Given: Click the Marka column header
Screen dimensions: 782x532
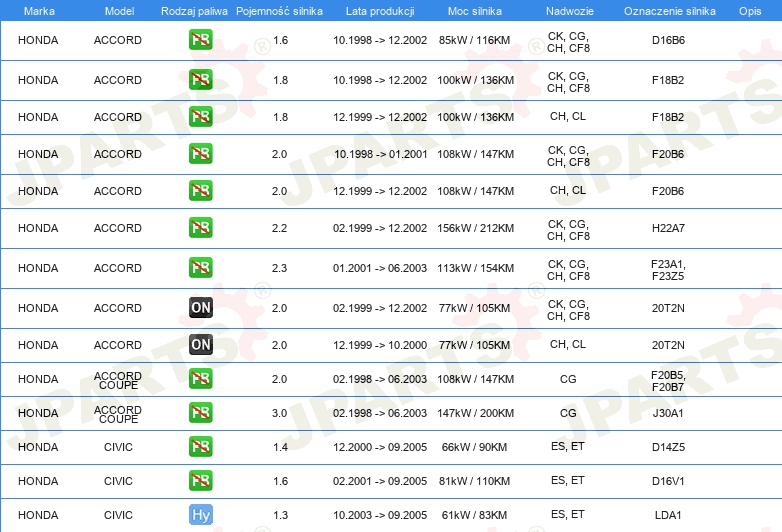Looking at the screenshot, I should [38, 11].
